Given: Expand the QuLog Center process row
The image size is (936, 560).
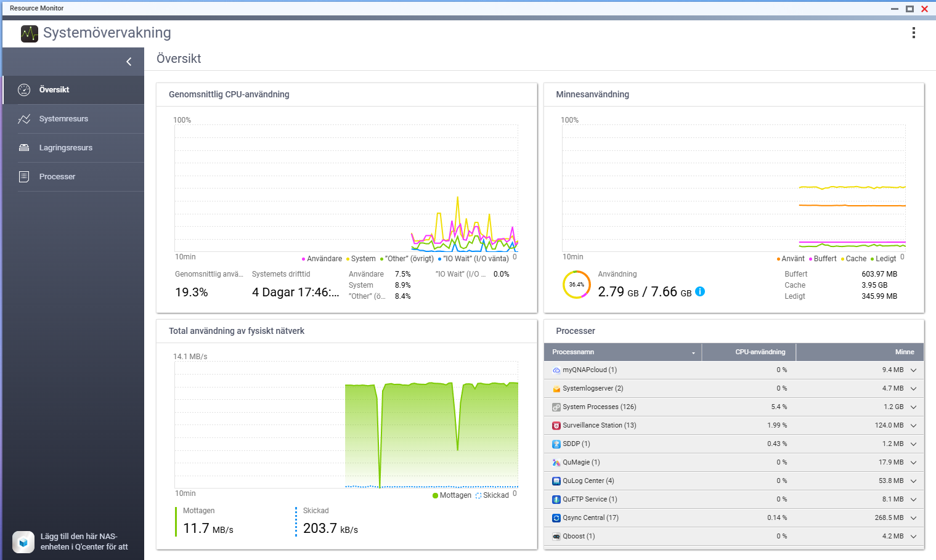Looking at the screenshot, I should pyautogui.click(x=913, y=481).
